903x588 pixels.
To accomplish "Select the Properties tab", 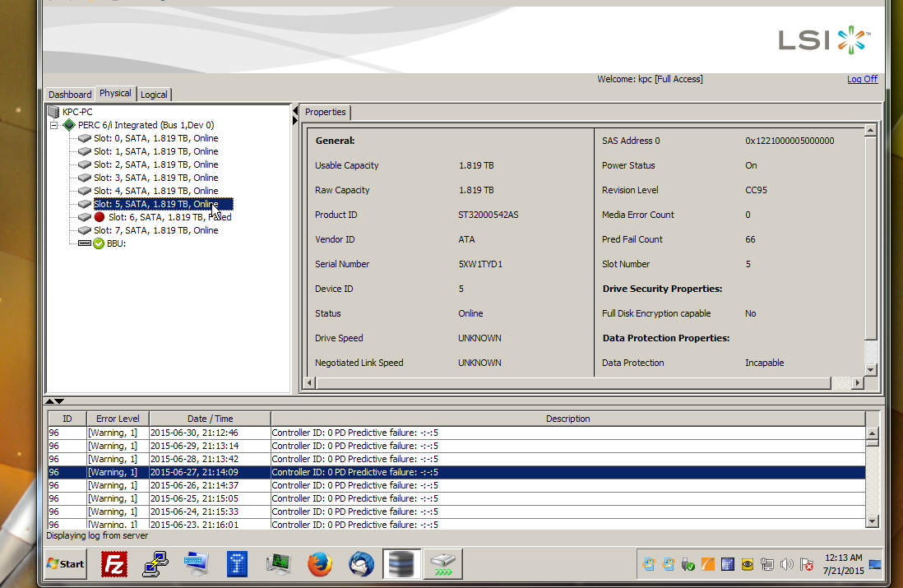I will pyautogui.click(x=326, y=113).
